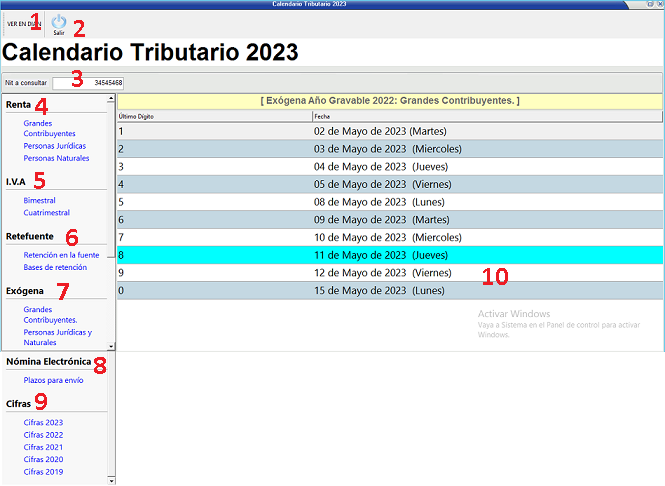The image size is (665, 486).
Task: Open Plazos para envío link
Action: [53, 380]
